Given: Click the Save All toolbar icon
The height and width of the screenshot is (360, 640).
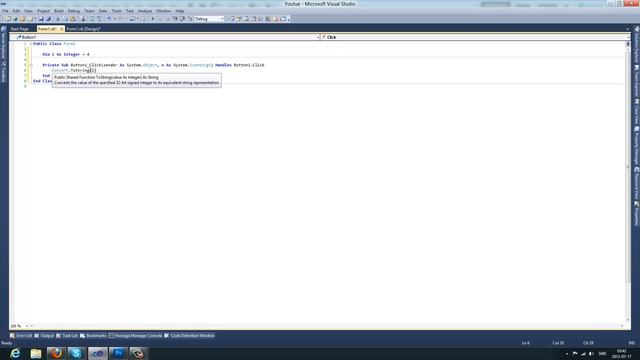Looking at the screenshot, I should tap(49, 19).
